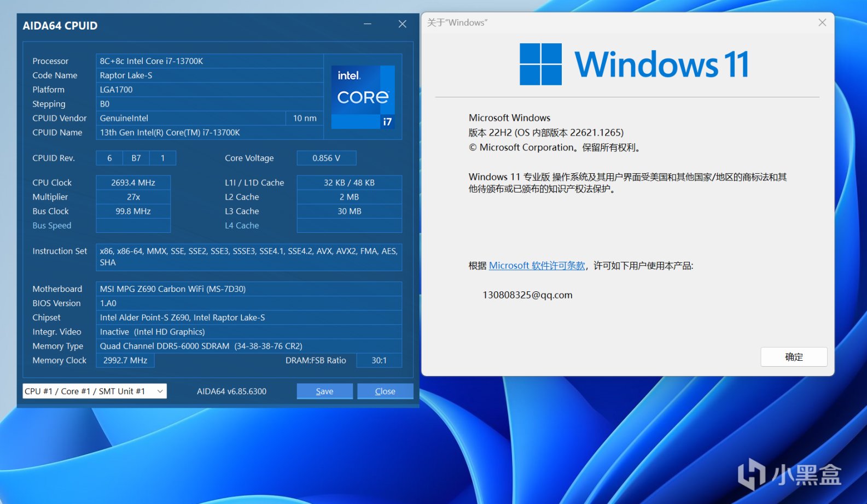The height and width of the screenshot is (504, 867).
Task: Click the Stepping value B0
Action: coord(210,104)
